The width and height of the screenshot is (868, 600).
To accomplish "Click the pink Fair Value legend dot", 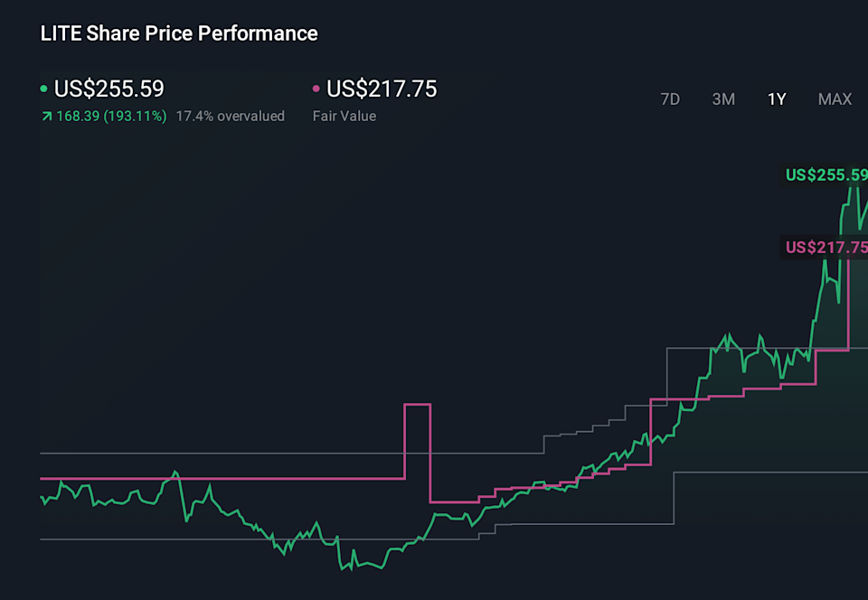I will [x=316, y=89].
